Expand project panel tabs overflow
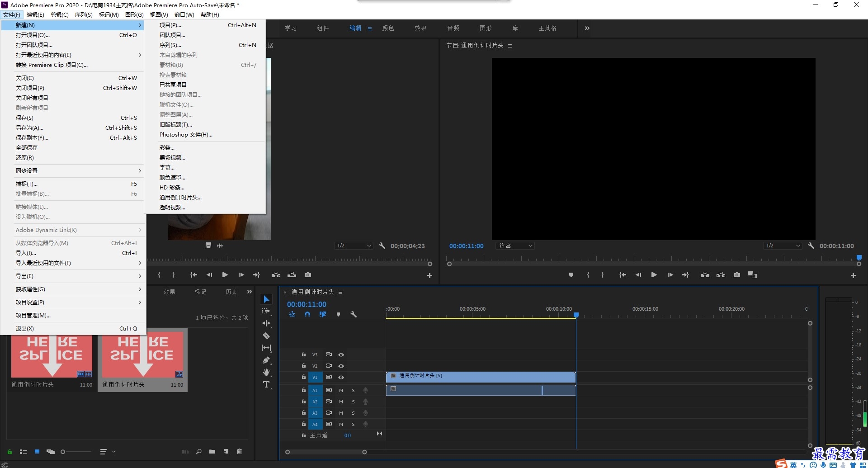Viewport: 868px width, 468px height. [x=250, y=292]
